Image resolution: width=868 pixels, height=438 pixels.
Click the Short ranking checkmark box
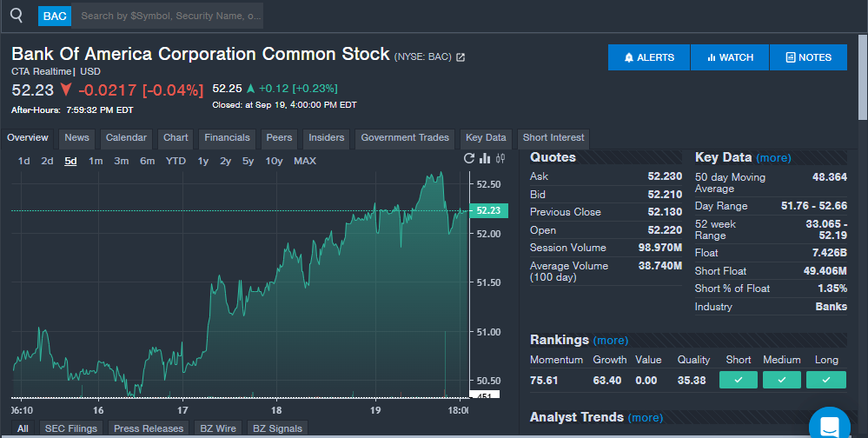(739, 380)
